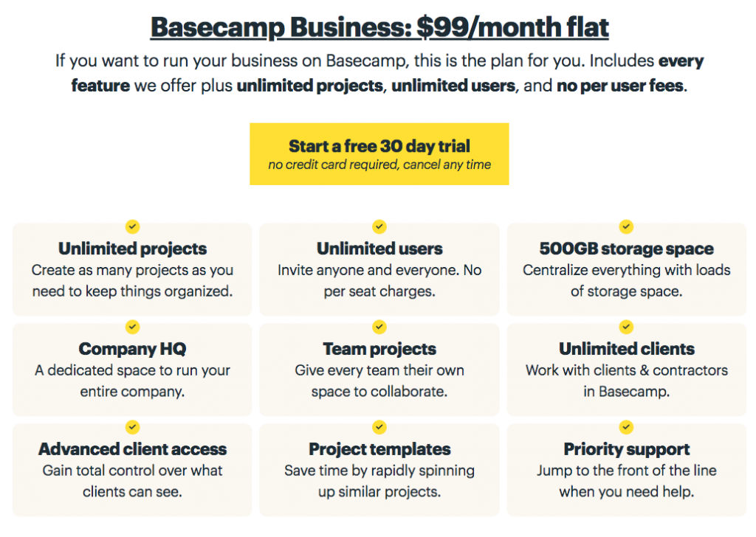Select the Company HQ card title

pyautogui.click(x=133, y=349)
